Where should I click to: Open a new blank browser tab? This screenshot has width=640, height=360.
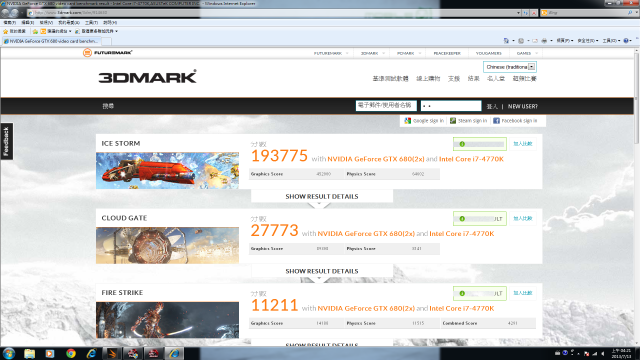[106, 41]
